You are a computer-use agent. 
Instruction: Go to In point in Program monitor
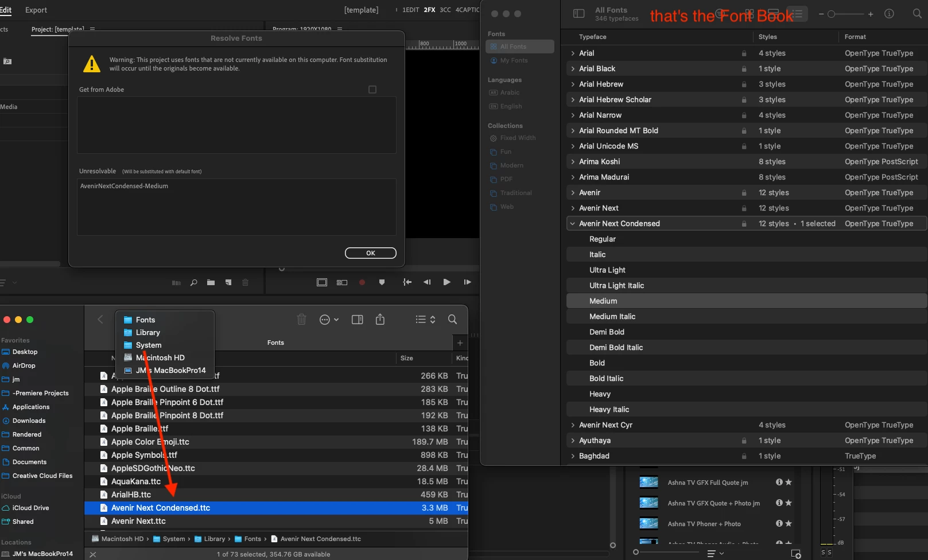[407, 282]
